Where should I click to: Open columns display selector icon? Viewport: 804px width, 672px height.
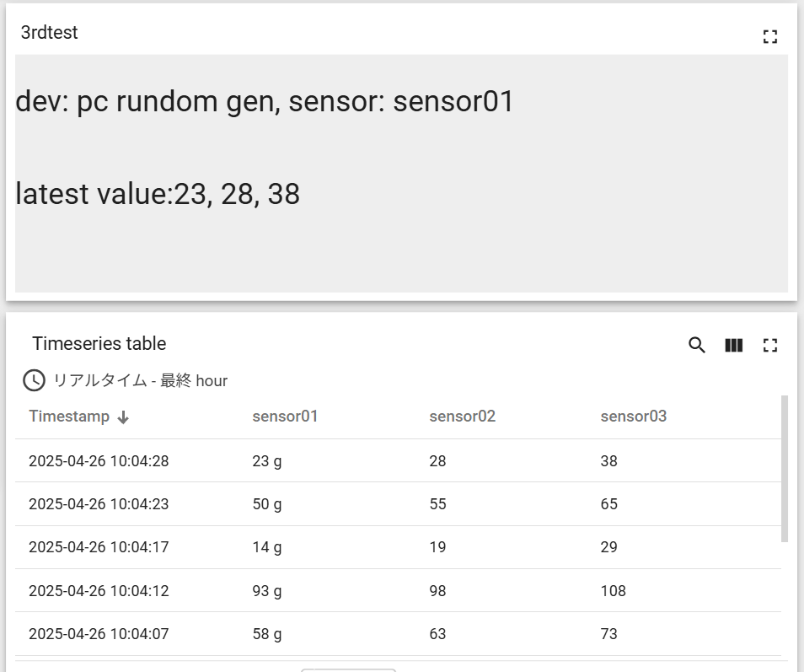(x=734, y=345)
